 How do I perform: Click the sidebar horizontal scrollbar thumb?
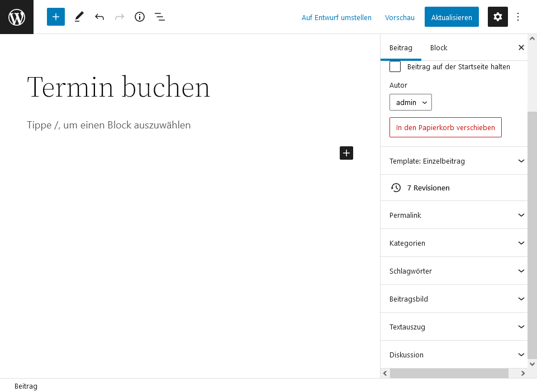[449, 373]
